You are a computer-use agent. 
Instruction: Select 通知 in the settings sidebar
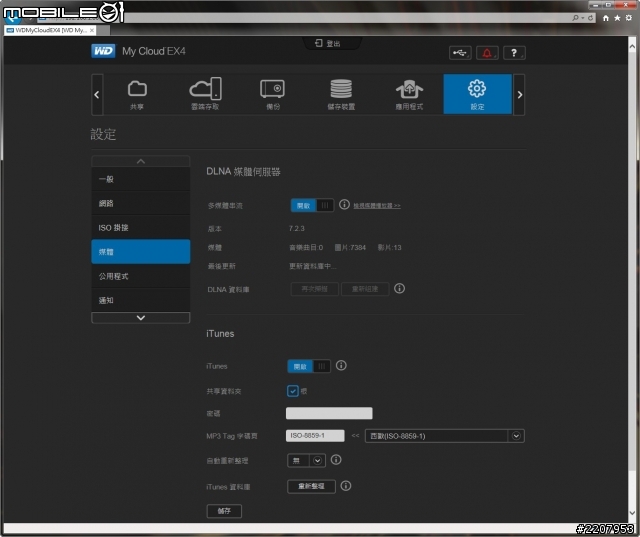[141, 300]
